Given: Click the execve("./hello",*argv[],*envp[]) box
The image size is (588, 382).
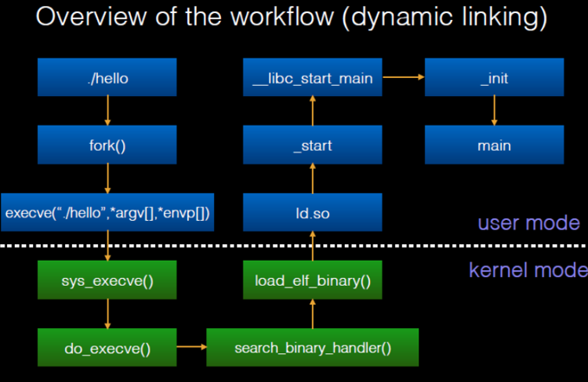Looking at the screenshot, I should coord(107,212).
